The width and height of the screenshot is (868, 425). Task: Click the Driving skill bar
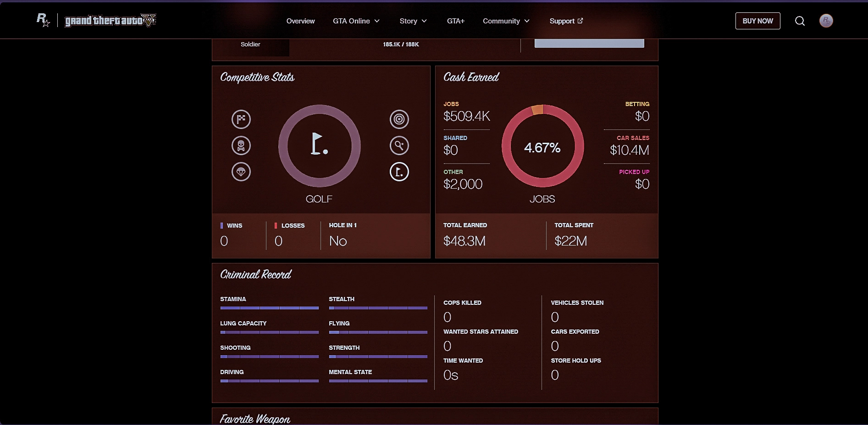click(x=270, y=381)
